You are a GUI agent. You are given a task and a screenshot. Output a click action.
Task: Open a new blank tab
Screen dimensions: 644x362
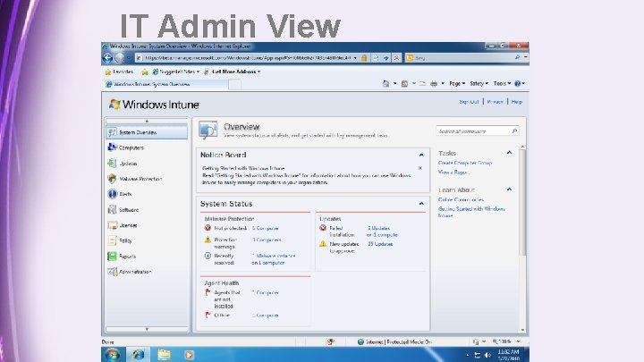[234, 85]
